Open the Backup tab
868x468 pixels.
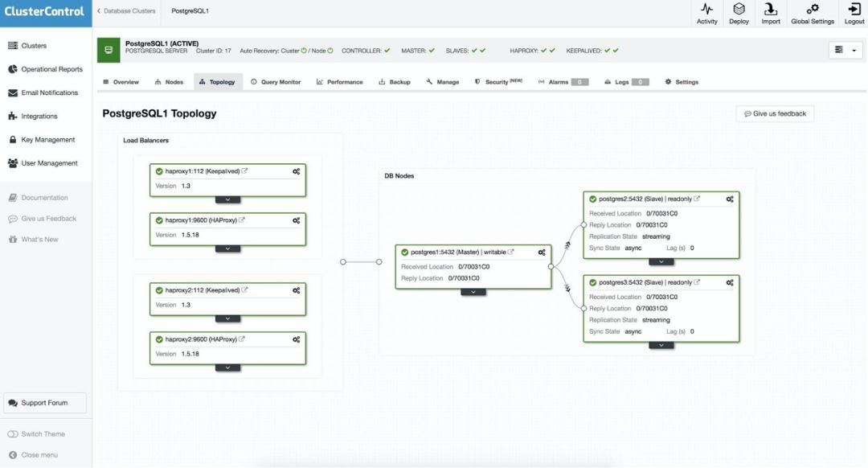tap(395, 82)
